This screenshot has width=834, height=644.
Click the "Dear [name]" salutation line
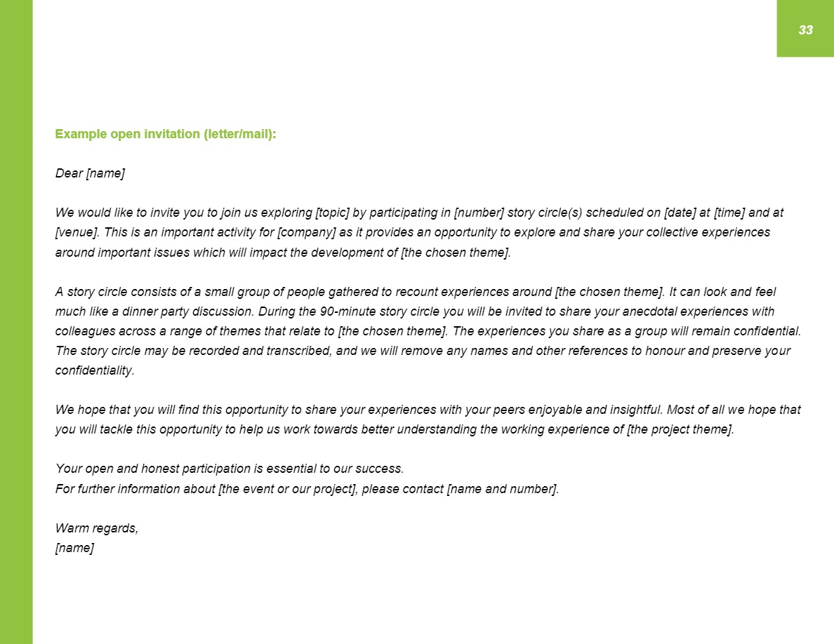(x=90, y=173)
